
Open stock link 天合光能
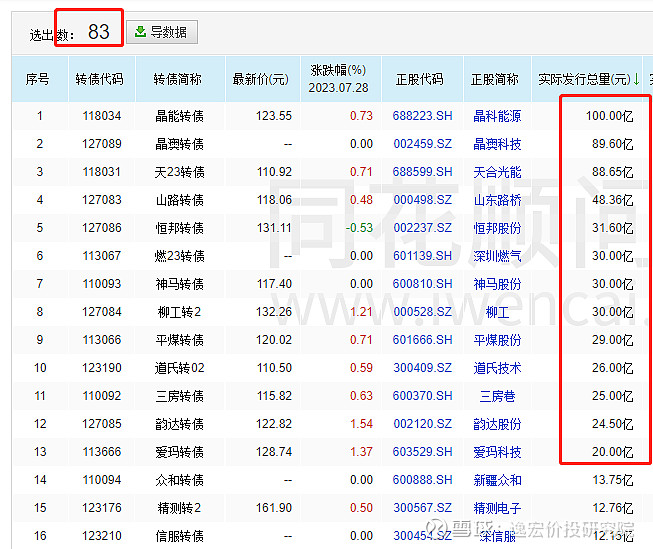click(x=497, y=172)
